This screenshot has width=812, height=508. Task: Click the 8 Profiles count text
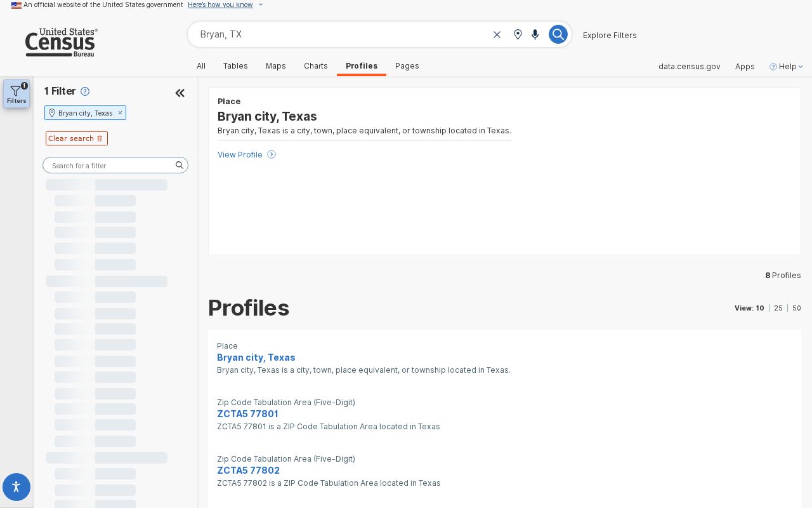[783, 276]
